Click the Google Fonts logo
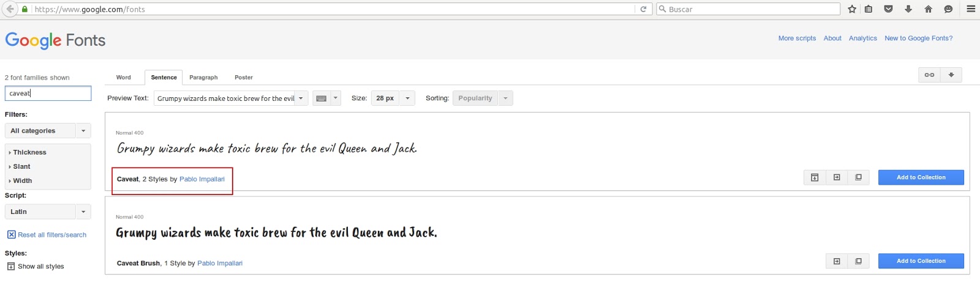 55,40
